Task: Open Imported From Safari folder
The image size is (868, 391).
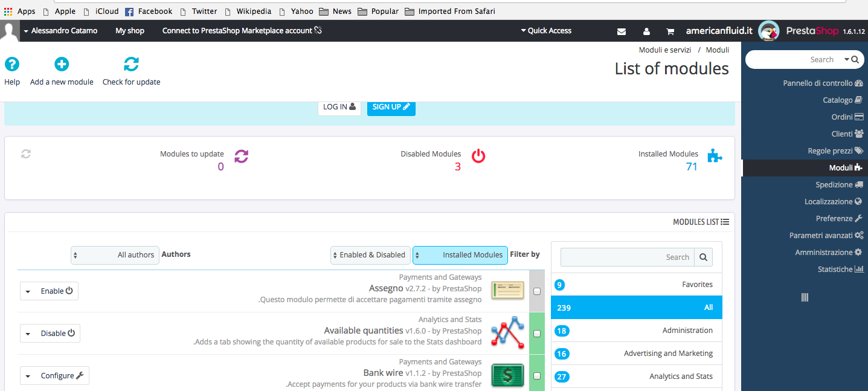Action: 450,11
